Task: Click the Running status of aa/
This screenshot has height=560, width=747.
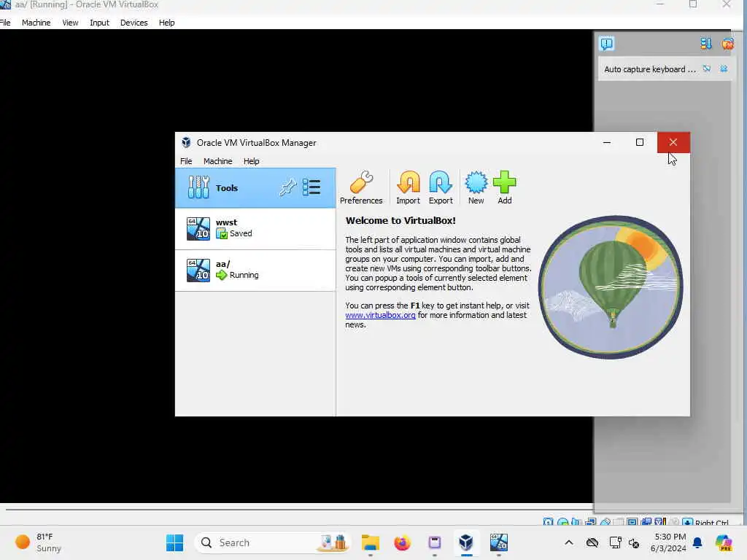Action: click(237, 275)
